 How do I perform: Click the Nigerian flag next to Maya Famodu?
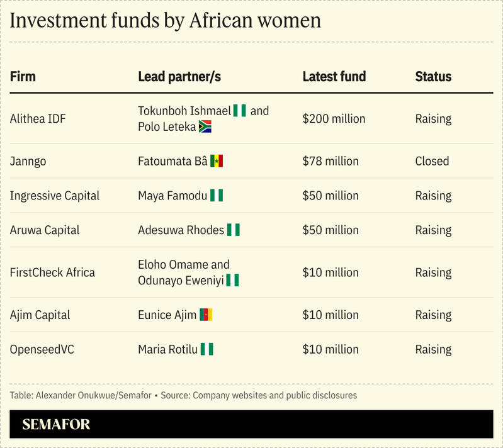click(217, 196)
